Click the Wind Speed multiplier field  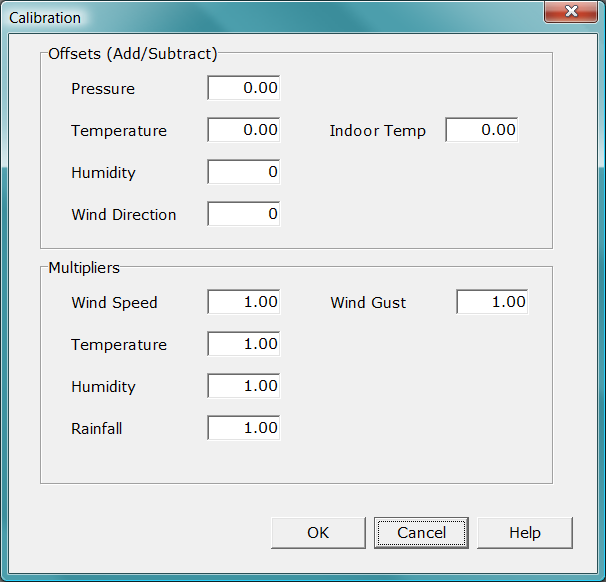coord(244,302)
